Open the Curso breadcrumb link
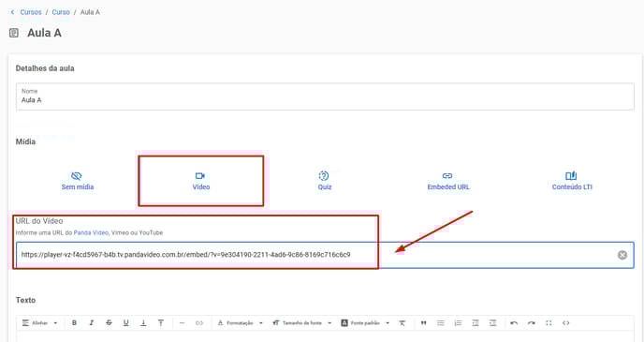The image size is (644, 342). [x=61, y=12]
